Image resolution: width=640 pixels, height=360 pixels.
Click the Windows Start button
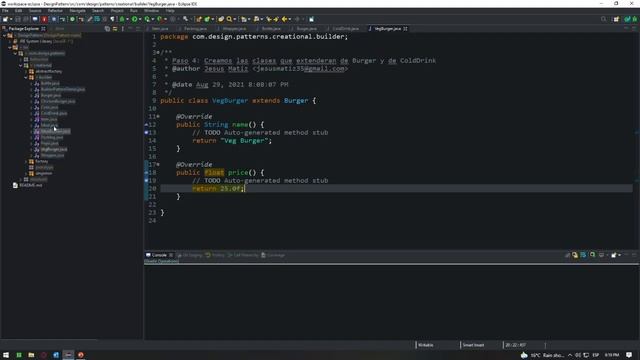coord(6,355)
